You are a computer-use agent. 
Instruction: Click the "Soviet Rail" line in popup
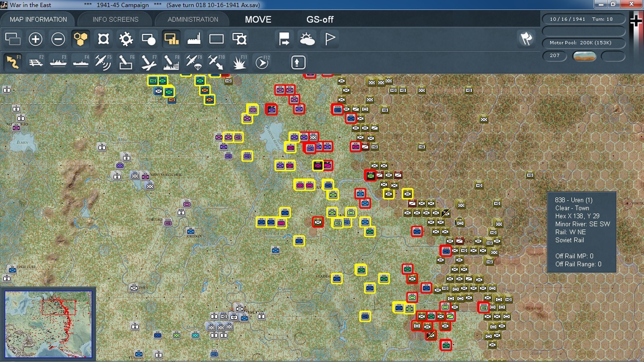click(570, 240)
